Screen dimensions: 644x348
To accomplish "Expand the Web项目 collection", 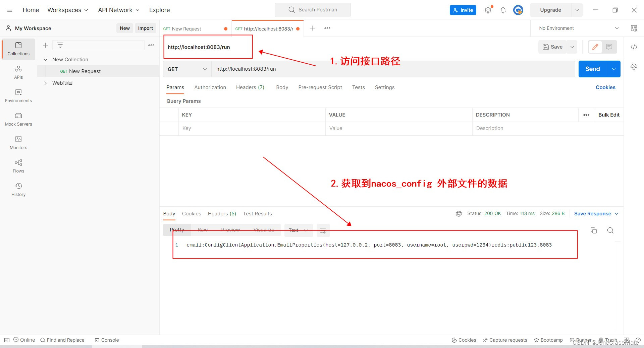I will point(46,83).
